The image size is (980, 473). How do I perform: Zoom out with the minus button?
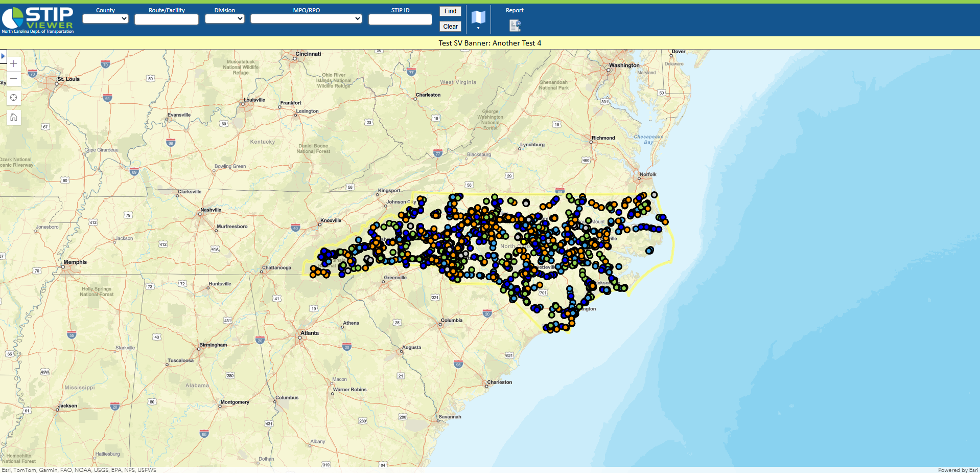coord(14,78)
